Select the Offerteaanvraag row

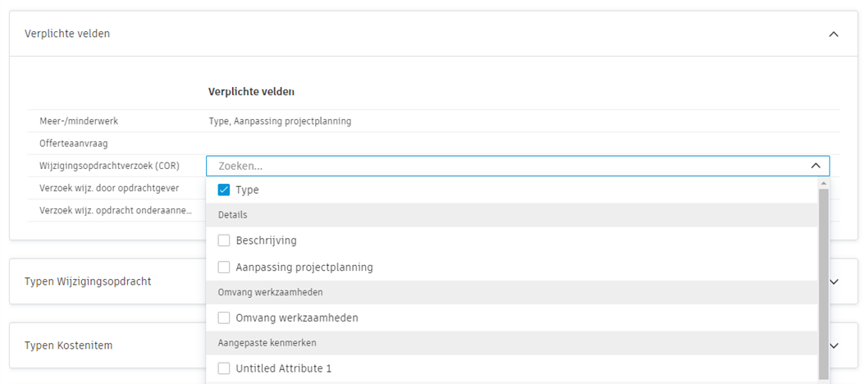[x=74, y=144]
